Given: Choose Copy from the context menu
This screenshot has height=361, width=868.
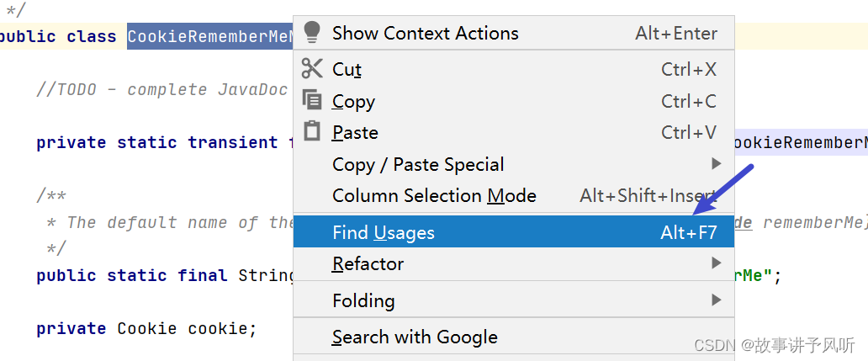Looking at the screenshot, I should [x=353, y=101].
